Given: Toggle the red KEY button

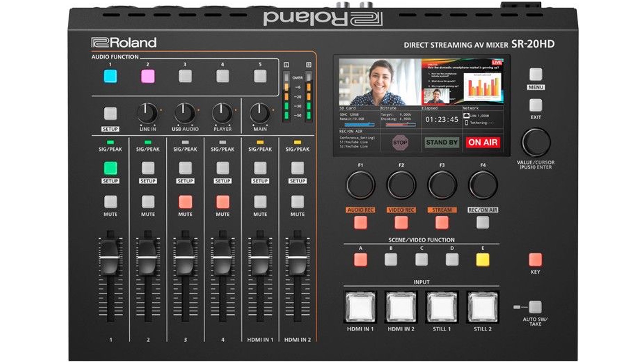Looking at the screenshot, I should pyautogui.click(x=535, y=260).
